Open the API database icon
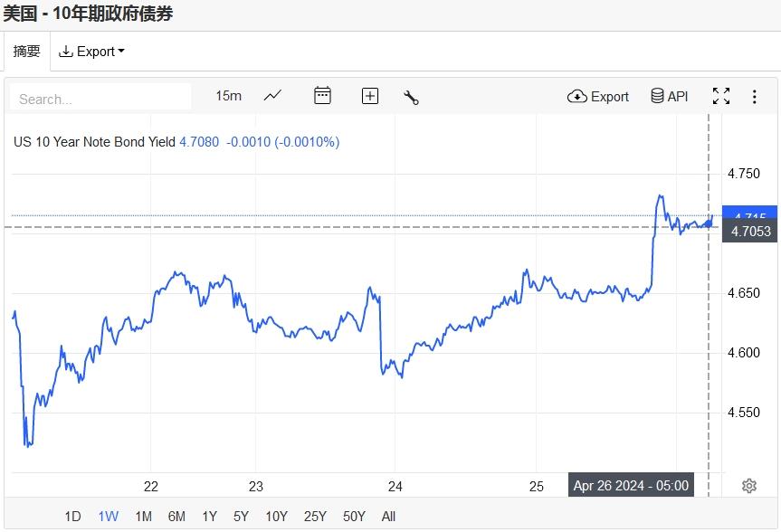781x532 pixels. click(x=670, y=97)
